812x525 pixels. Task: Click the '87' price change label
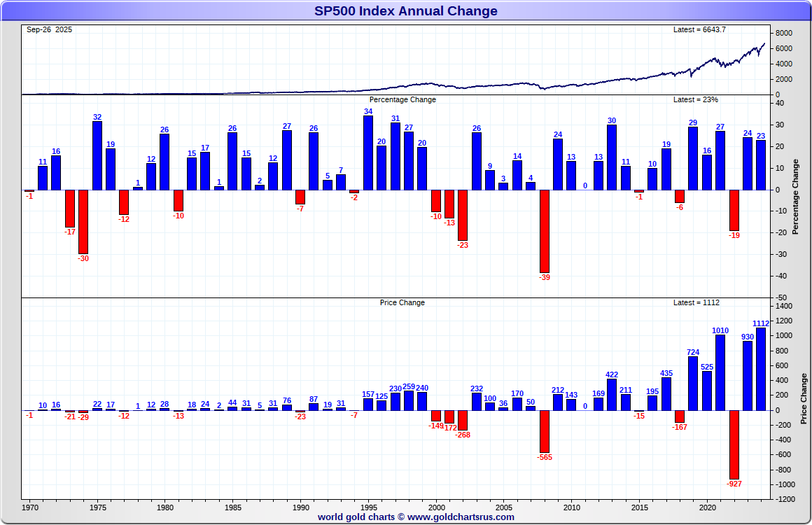pyautogui.click(x=314, y=399)
